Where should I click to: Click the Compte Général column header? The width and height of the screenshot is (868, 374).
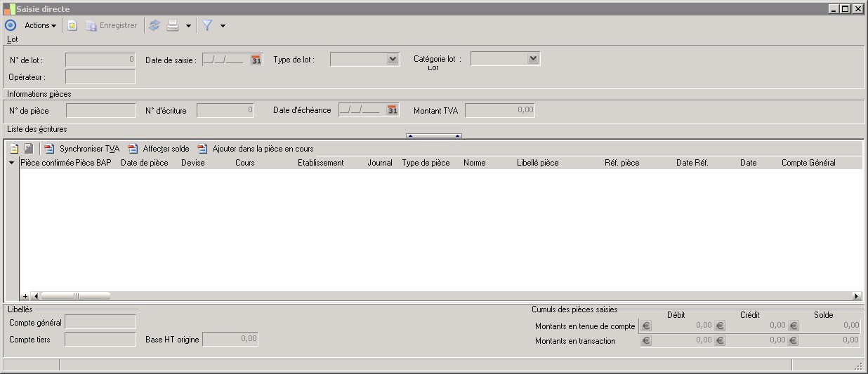coord(808,163)
